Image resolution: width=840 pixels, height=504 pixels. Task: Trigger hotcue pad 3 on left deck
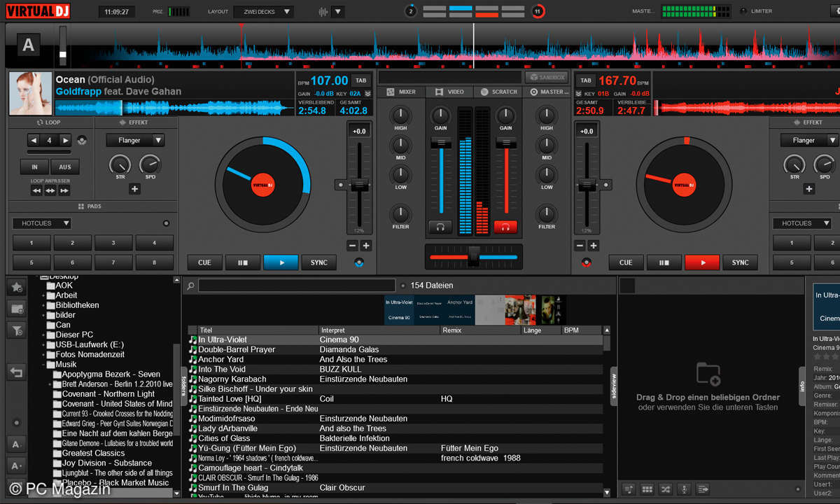(113, 243)
